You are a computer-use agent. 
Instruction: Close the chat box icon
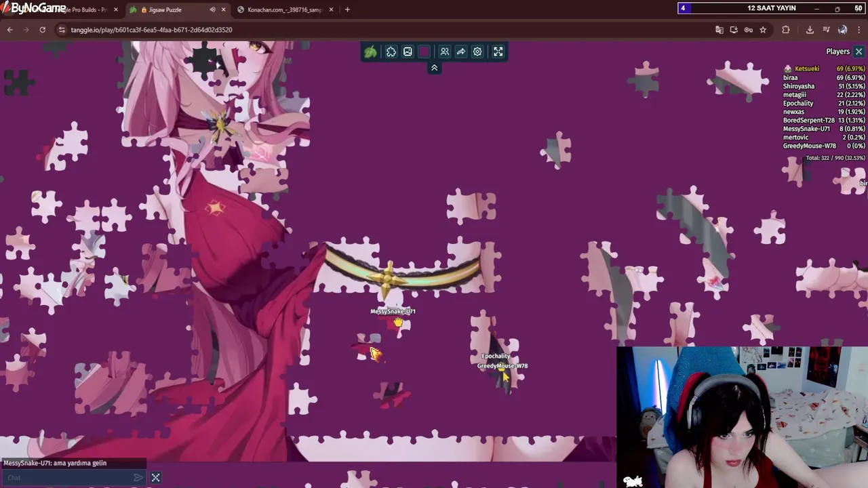[x=155, y=478]
